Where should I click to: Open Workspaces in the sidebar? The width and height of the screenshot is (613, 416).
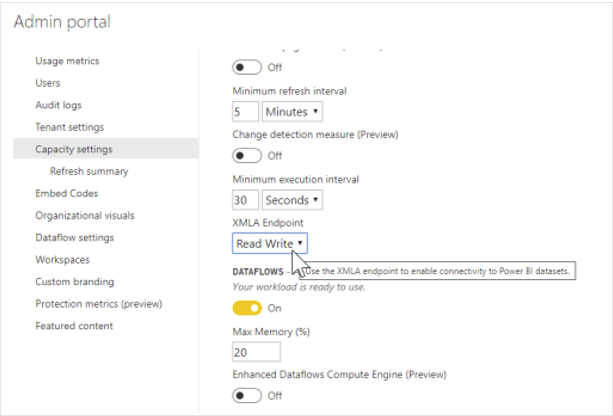pos(62,259)
